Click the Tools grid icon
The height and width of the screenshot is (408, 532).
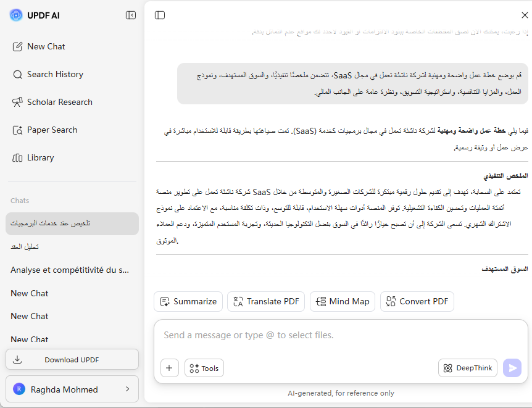pos(194,368)
